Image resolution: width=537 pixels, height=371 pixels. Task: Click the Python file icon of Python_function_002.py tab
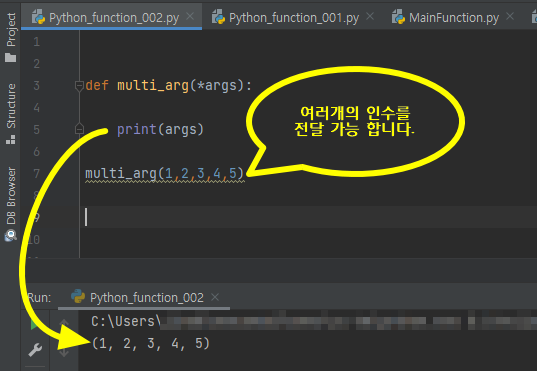pyautogui.click(x=38, y=16)
